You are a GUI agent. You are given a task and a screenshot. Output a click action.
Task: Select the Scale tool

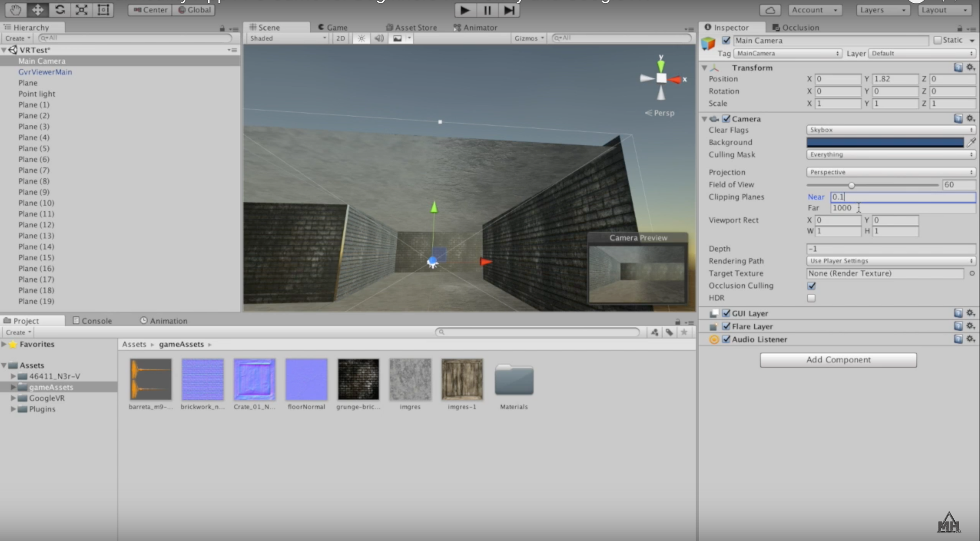tap(81, 10)
